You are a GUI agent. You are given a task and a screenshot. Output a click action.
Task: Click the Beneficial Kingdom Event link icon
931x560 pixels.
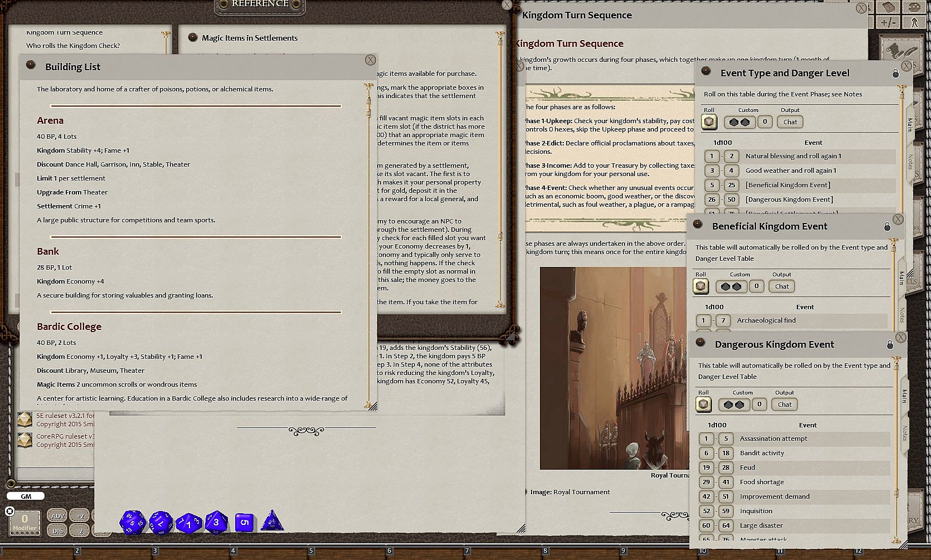pos(698,225)
